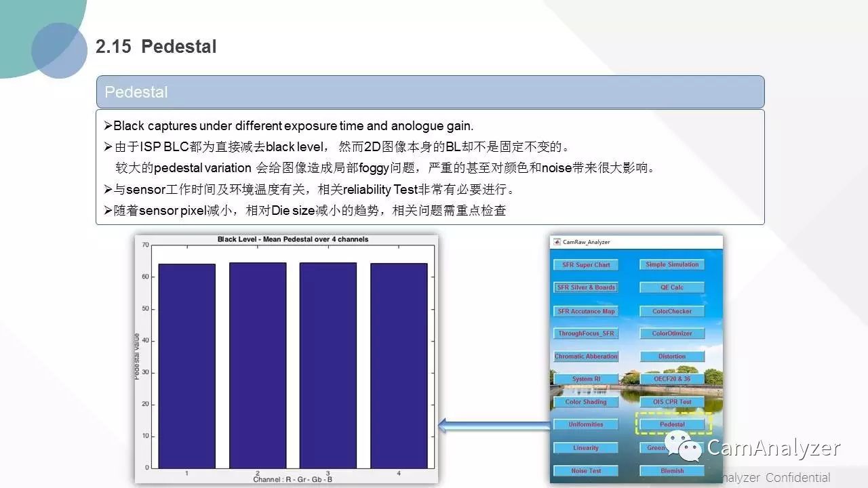
Task: Click the 'pedestal variation' foggy text line
Action: (x=386, y=167)
